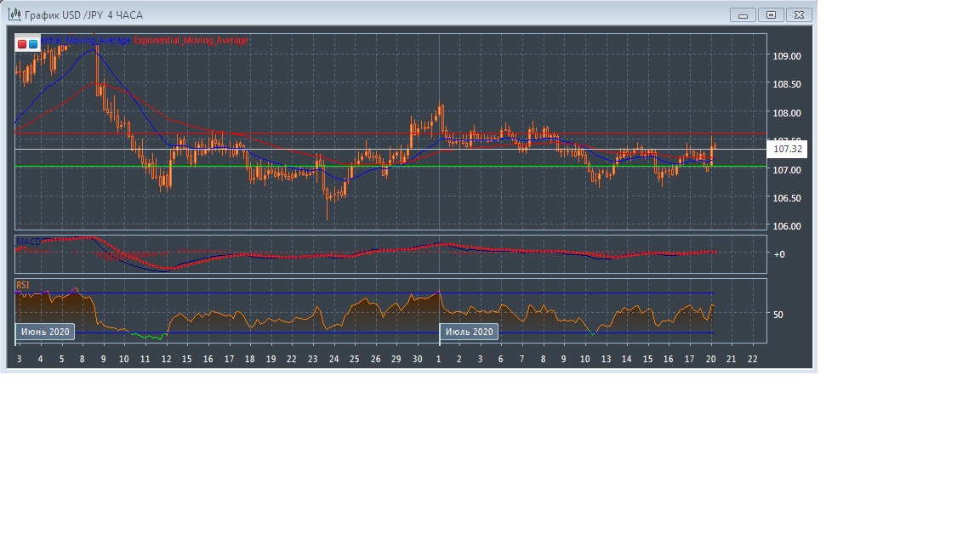Maximize the USD/JPY chart window
Image resolution: width=980 pixels, height=551 pixels.
point(771,14)
